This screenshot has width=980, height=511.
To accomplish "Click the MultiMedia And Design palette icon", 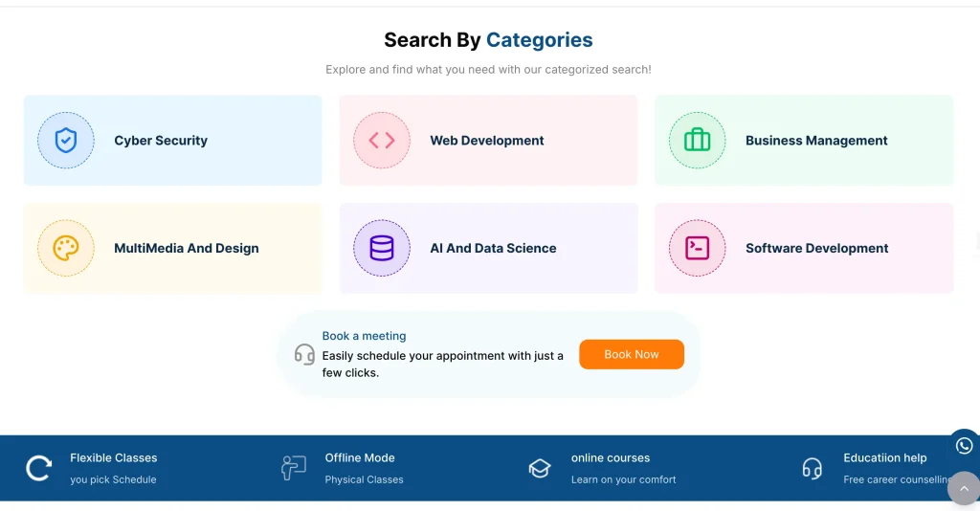I will point(66,248).
